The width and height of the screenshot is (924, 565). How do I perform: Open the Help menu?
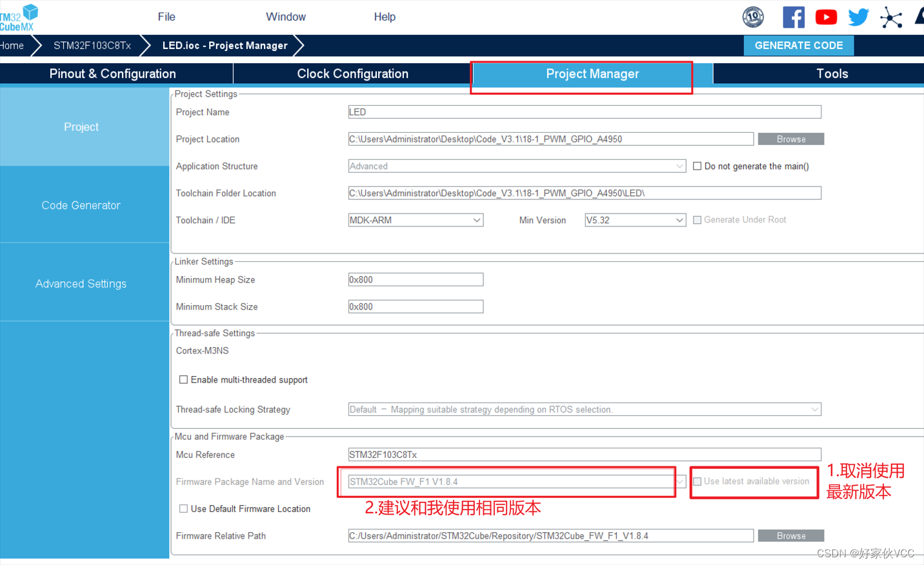click(x=385, y=17)
